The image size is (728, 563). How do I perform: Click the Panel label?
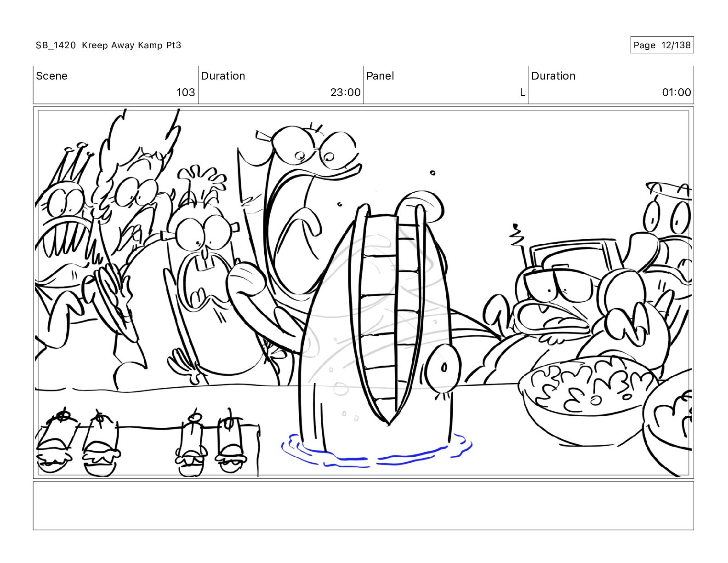point(380,76)
